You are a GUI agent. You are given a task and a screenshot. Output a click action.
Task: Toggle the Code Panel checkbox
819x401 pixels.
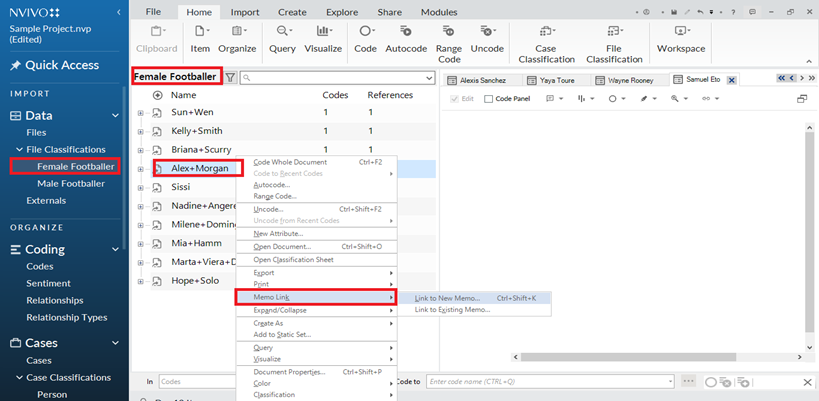(488, 99)
